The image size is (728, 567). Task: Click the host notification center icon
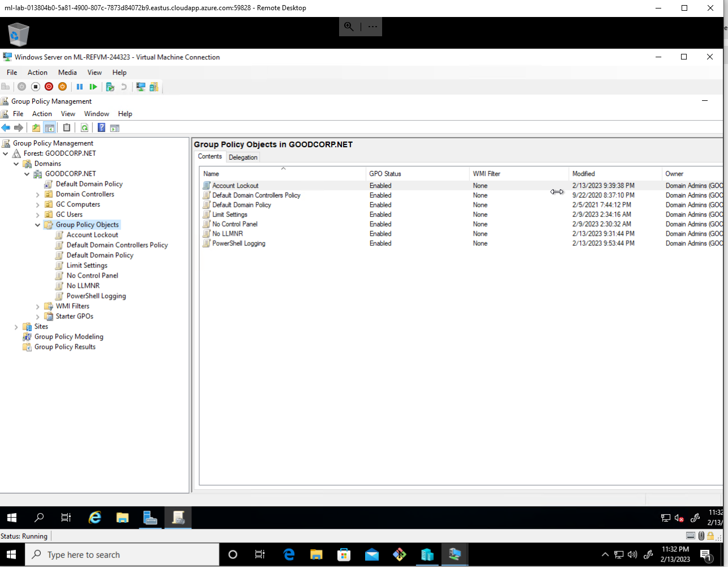click(706, 555)
